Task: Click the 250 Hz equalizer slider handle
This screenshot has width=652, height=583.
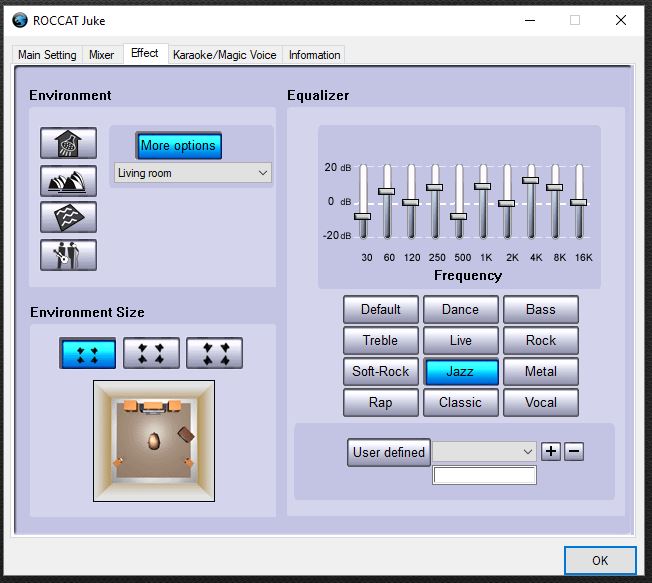Action: [x=435, y=188]
